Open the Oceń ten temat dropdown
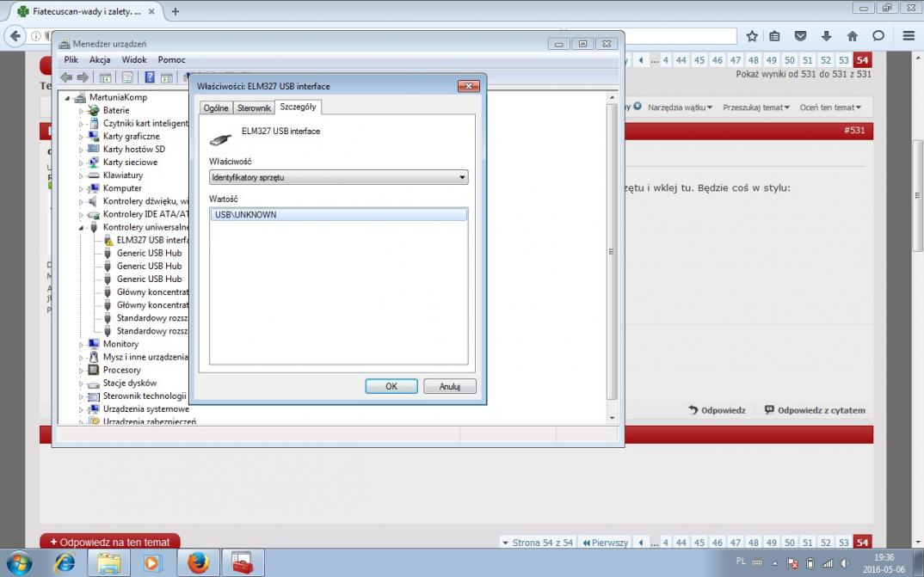 [830, 107]
